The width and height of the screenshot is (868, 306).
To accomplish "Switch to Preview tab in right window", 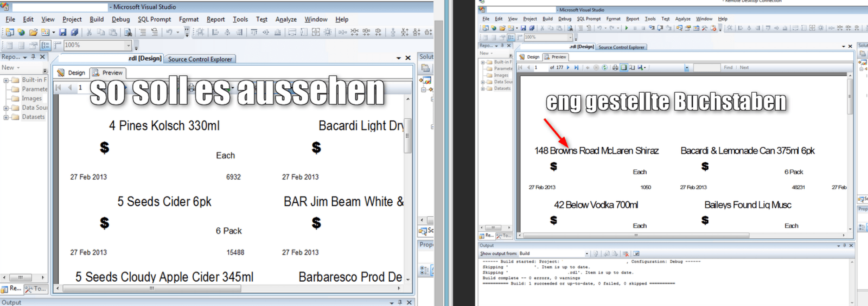I will [556, 56].
